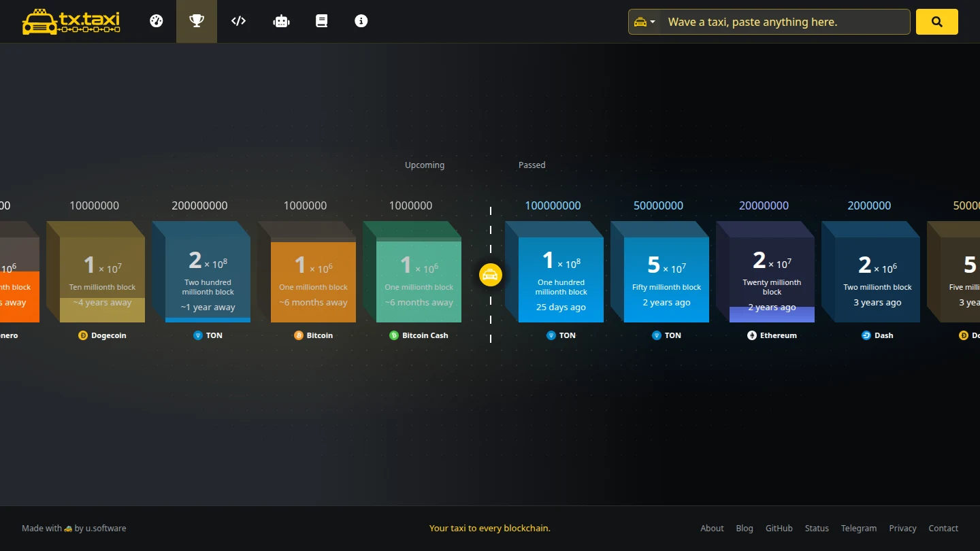Image resolution: width=980 pixels, height=551 pixels.
Task: Click the Ethereum coin icon
Action: [752, 335]
